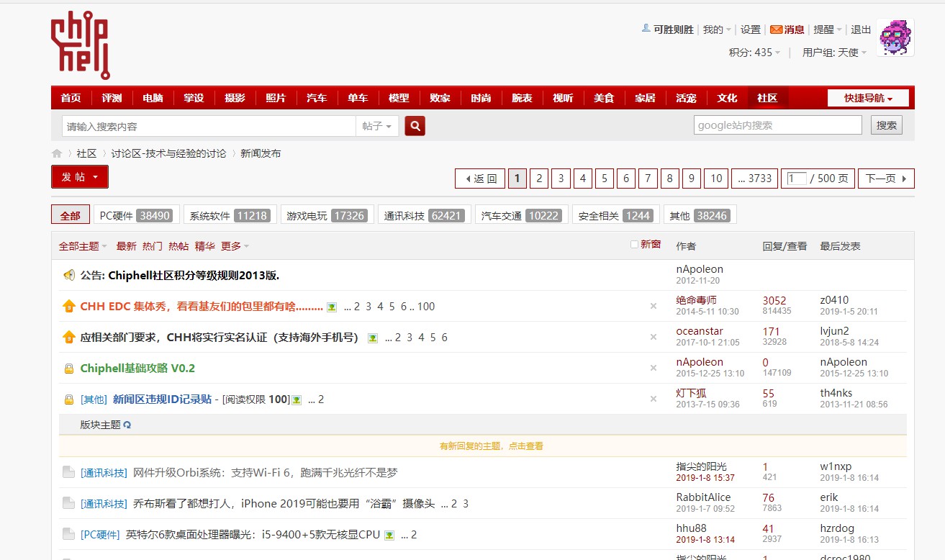The height and width of the screenshot is (560, 945).
Task: Click the 搜索 google search button
Action: [x=887, y=125]
